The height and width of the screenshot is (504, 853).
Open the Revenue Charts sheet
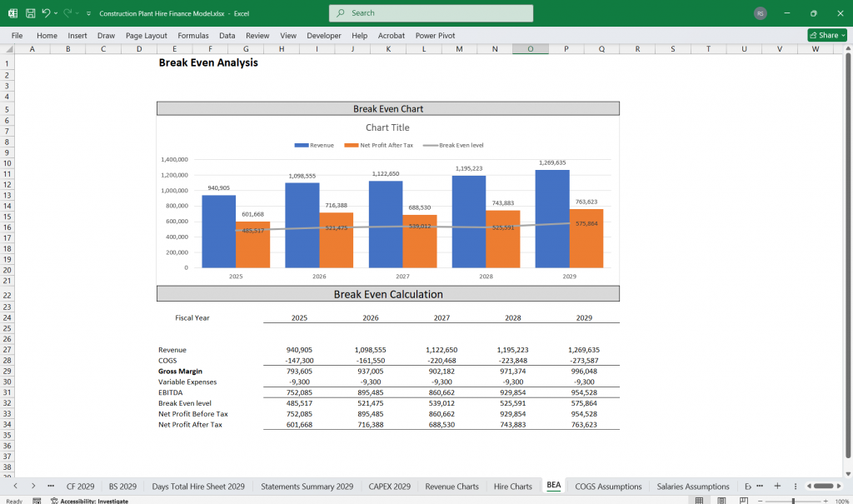[x=451, y=486]
